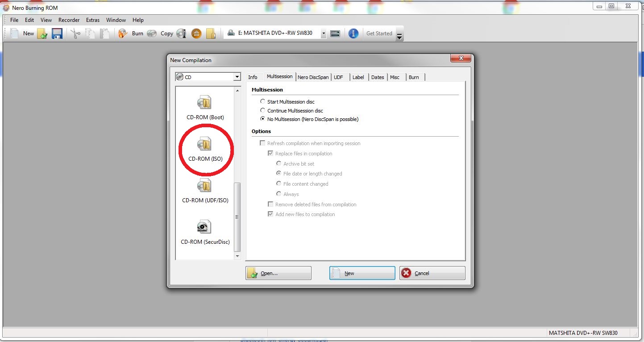The width and height of the screenshot is (644, 342).
Task: Choose Start Multisession disc option
Action: pyautogui.click(x=263, y=101)
